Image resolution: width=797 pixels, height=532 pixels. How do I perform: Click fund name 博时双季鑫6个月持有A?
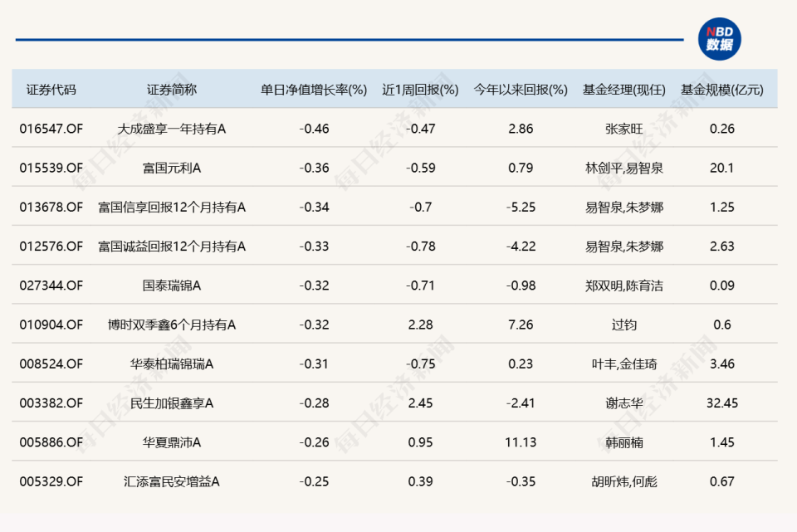172,325
